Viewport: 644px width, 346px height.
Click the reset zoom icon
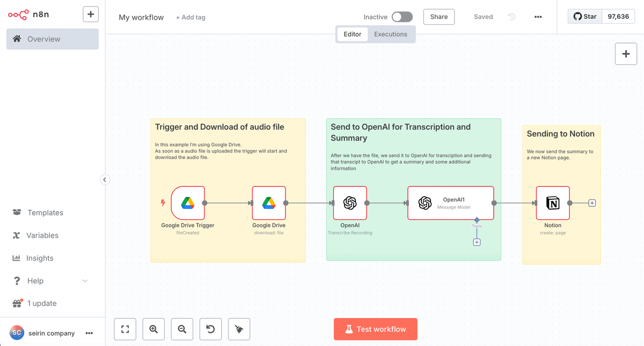(210, 329)
